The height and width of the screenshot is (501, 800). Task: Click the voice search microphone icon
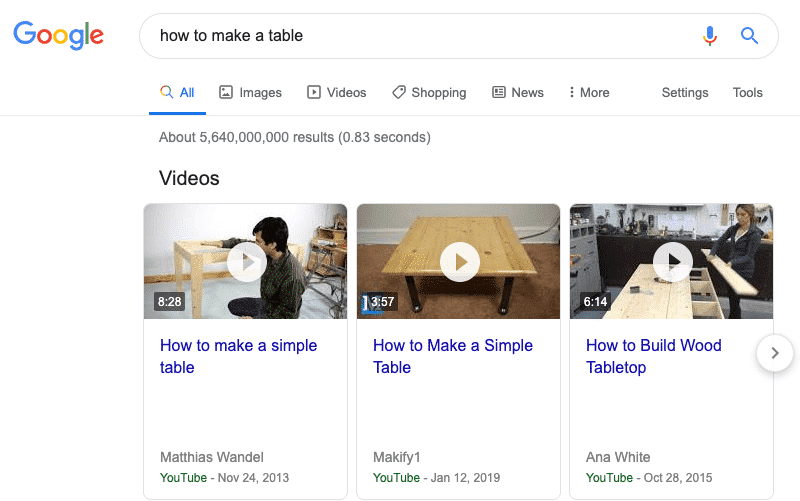click(710, 36)
